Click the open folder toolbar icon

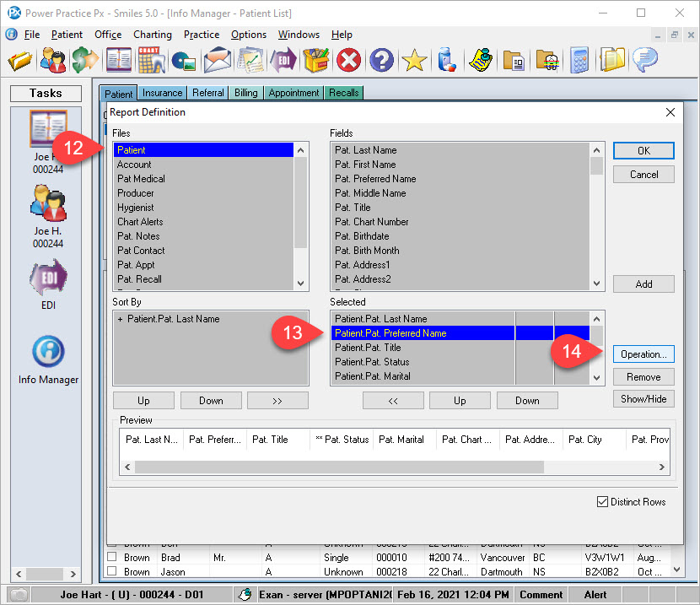[x=20, y=60]
